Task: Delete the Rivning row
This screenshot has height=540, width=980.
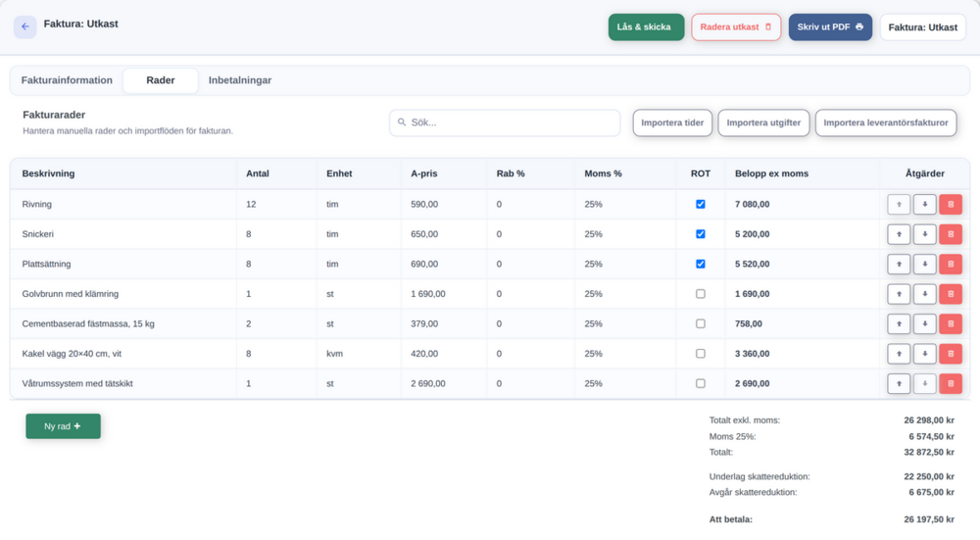Action: pos(951,205)
